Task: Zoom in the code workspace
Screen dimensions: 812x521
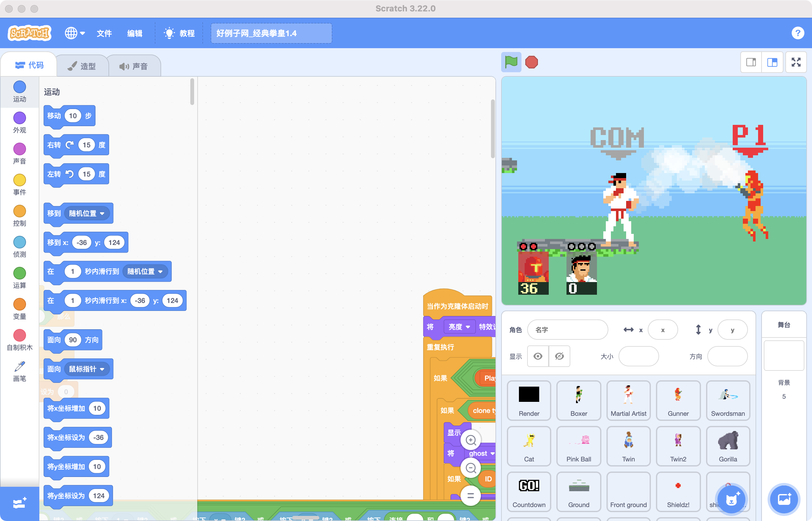Action: point(471,440)
